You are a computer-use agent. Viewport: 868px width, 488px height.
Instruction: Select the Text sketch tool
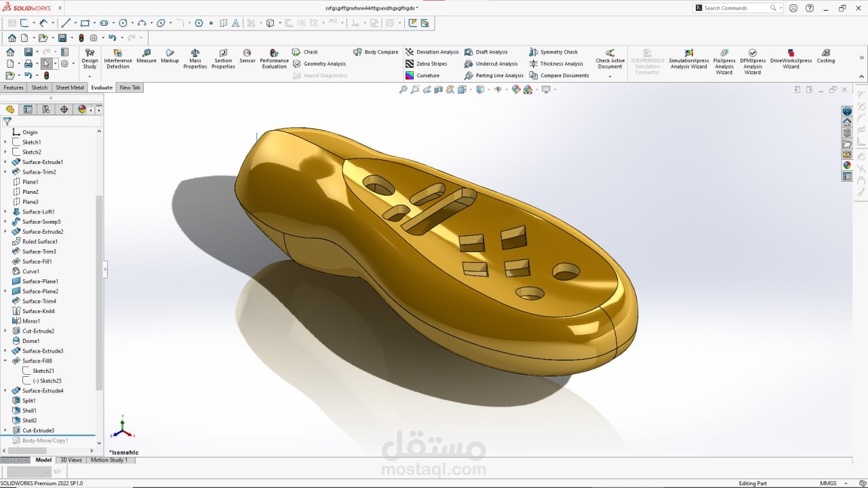(235, 22)
